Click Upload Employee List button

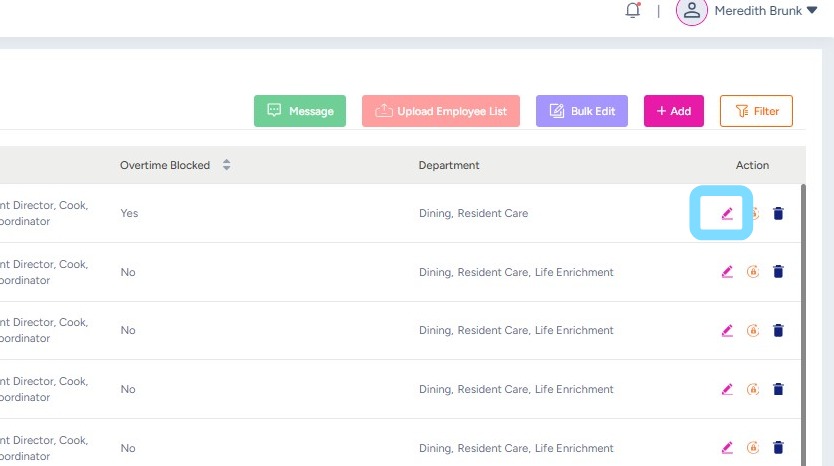coord(441,111)
